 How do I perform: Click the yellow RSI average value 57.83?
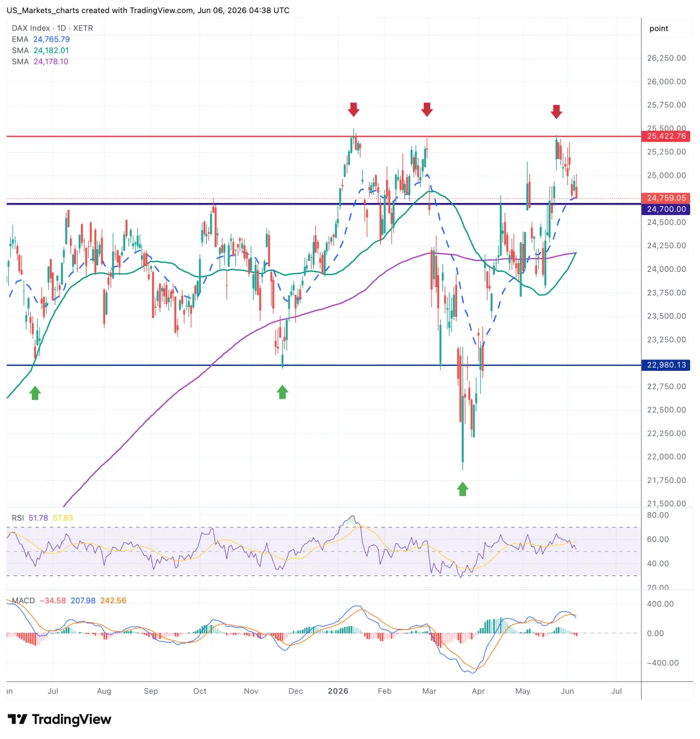[x=63, y=518]
